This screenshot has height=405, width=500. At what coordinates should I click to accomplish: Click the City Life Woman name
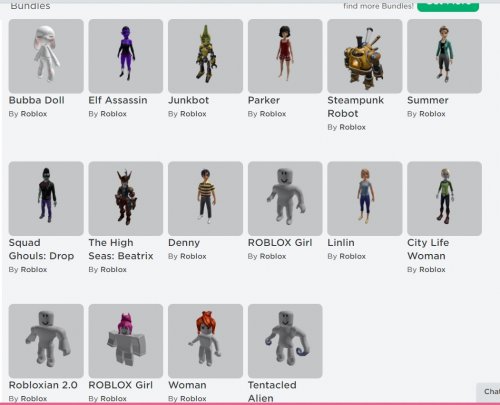(x=428, y=249)
